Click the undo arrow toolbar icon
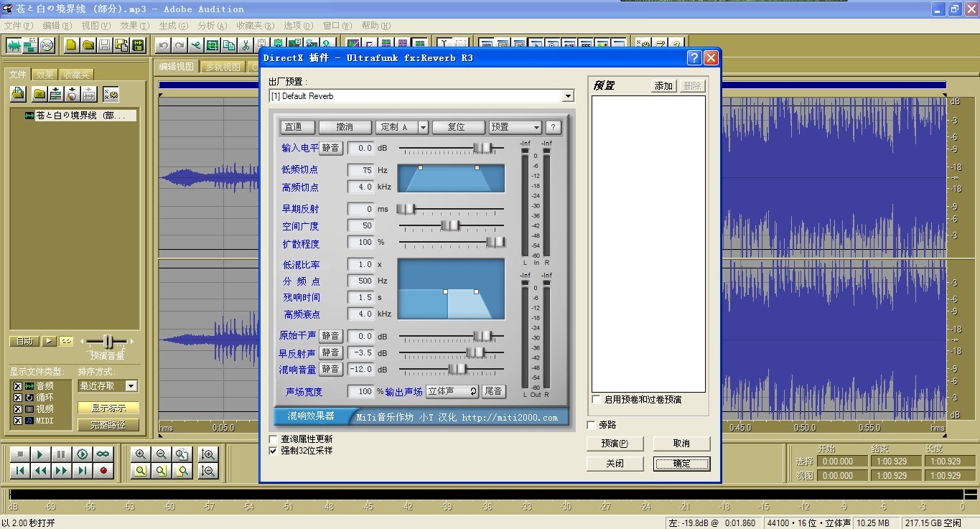 click(x=163, y=45)
